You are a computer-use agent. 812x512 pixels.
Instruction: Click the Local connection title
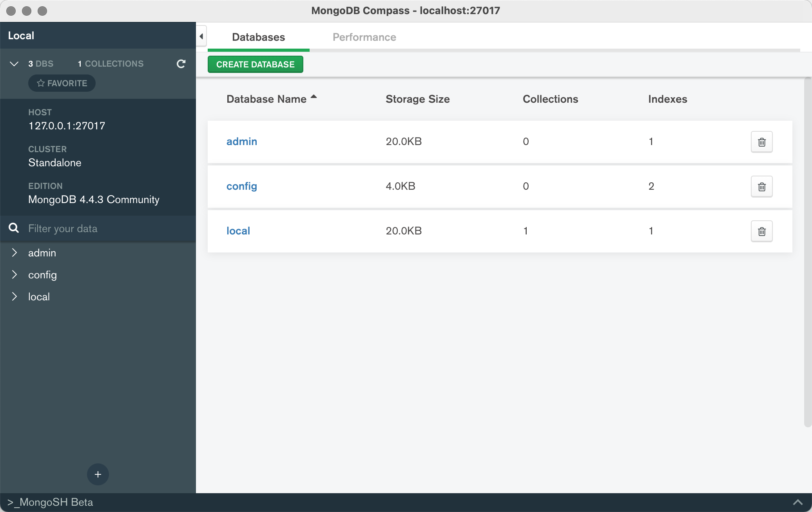coord(21,36)
